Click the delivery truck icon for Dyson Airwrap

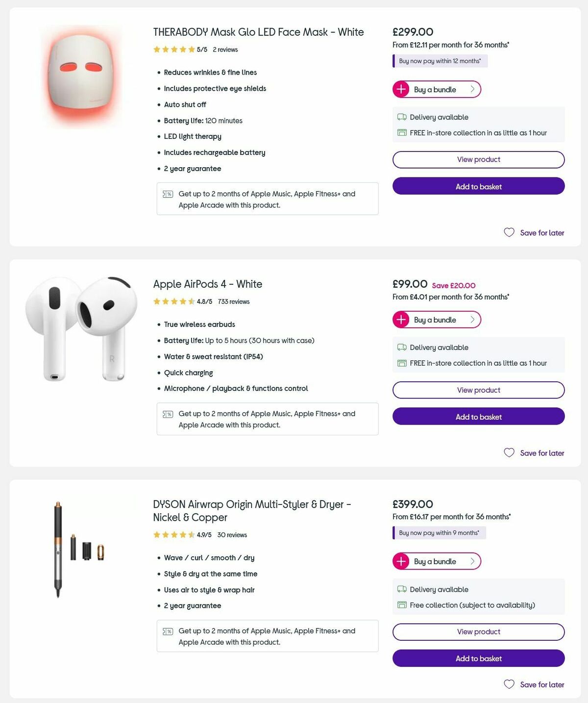tap(402, 589)
